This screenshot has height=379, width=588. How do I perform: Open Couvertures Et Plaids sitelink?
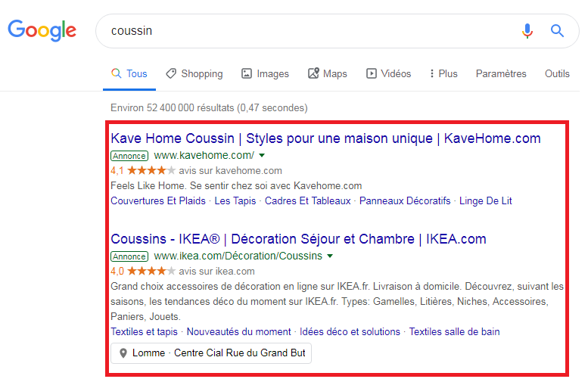158,201
